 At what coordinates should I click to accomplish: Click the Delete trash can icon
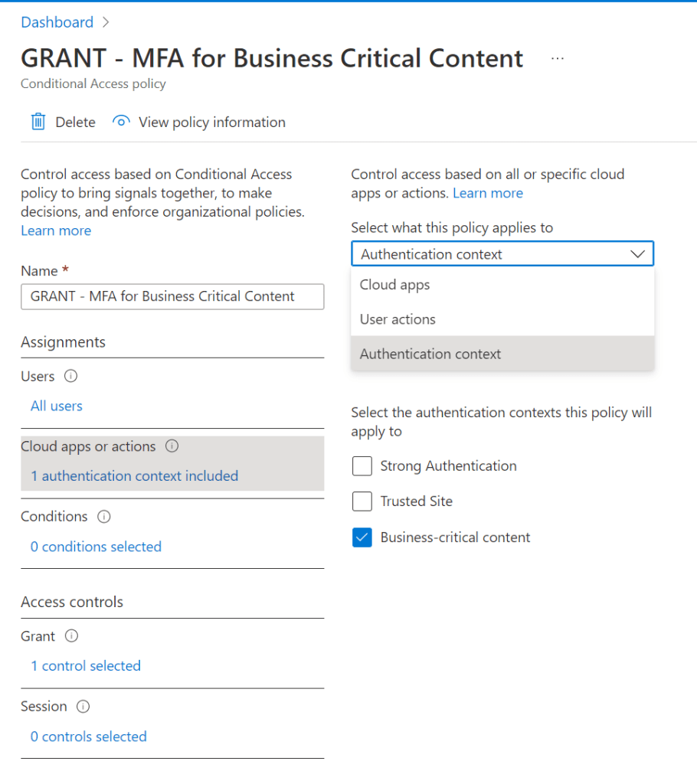pos(38,122)
